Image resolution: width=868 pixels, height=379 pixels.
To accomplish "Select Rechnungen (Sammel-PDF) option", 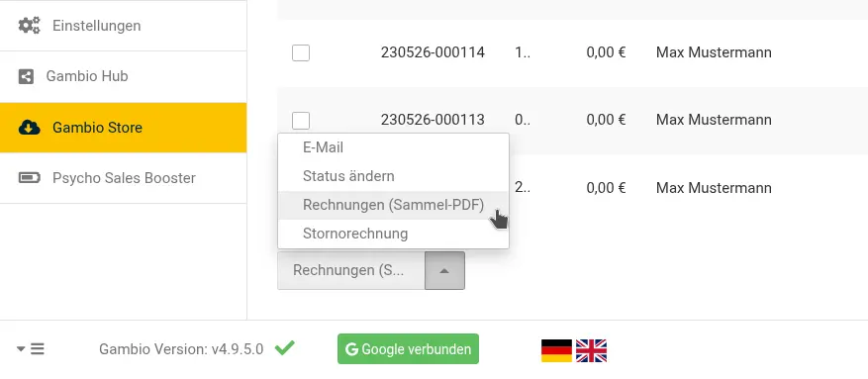I will pyautogui.click(x=393, y=205).
